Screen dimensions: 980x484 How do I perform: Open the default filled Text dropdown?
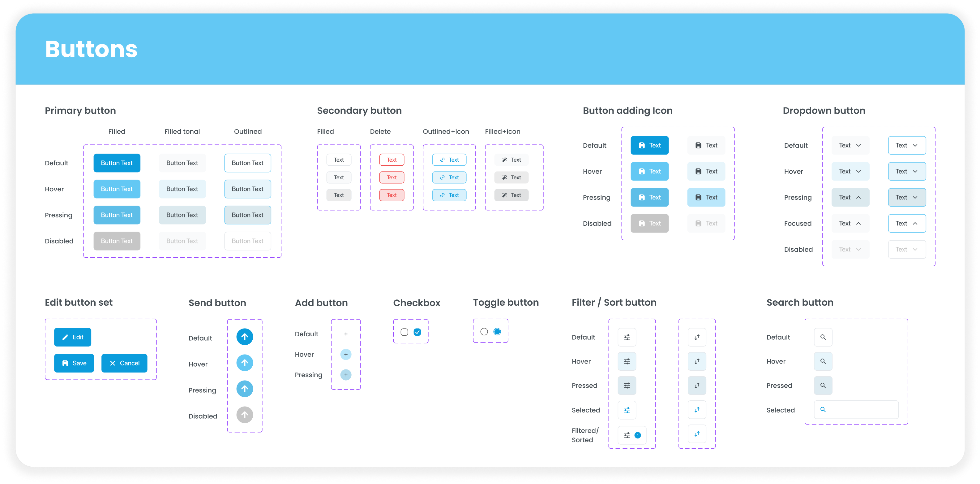coord(850,146)
